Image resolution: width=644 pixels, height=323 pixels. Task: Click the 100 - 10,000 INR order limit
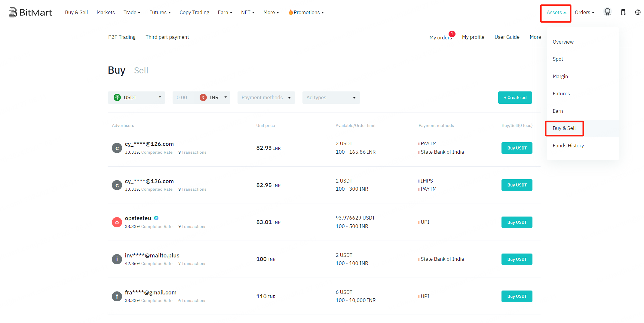point(355,300)
